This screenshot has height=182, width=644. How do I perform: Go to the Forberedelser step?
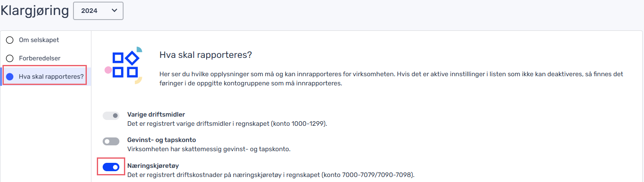43,58
